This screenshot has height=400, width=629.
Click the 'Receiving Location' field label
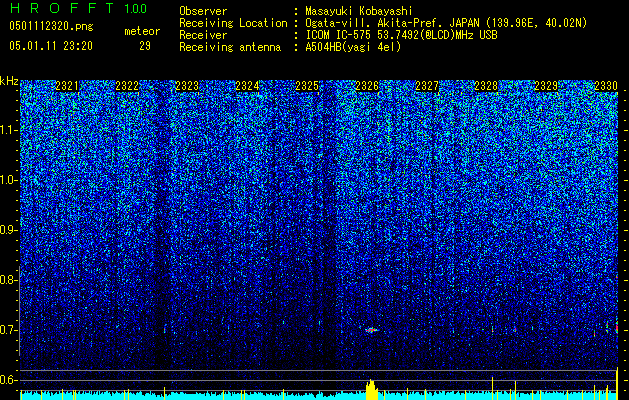click(233, 23)
